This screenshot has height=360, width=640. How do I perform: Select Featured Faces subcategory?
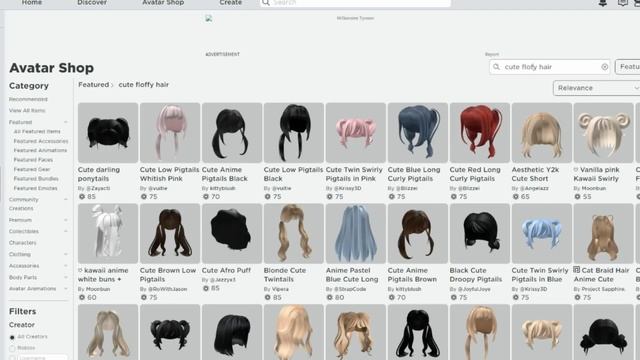point(33,160)
